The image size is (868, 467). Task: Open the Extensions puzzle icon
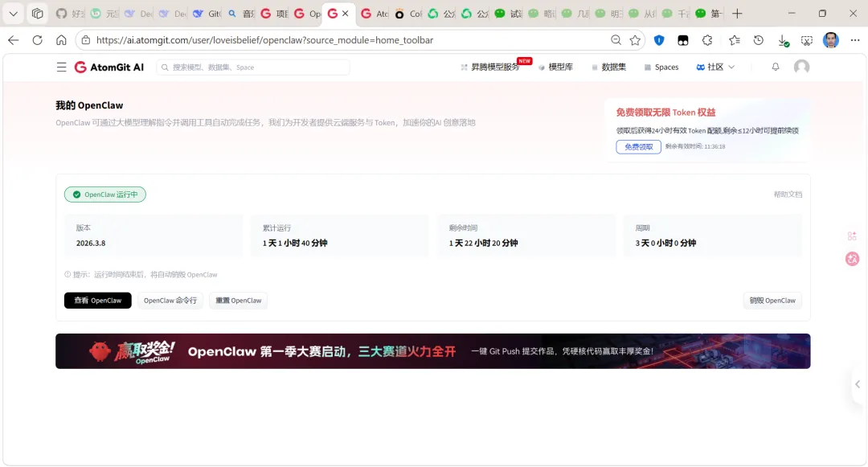pyautogui.click(x=707, y=40)
